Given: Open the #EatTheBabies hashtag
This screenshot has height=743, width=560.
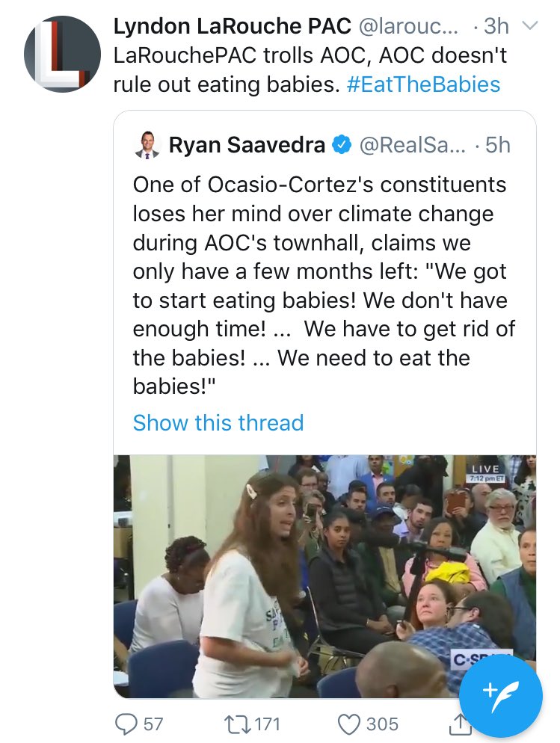Looking at the screenshot, I should click(x=424, y=84).
